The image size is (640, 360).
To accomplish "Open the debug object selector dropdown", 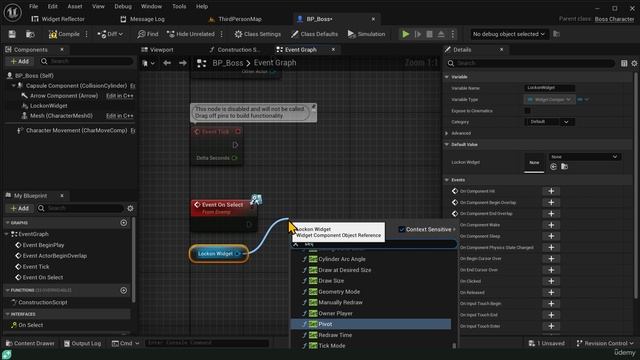I will click(508, 34).
